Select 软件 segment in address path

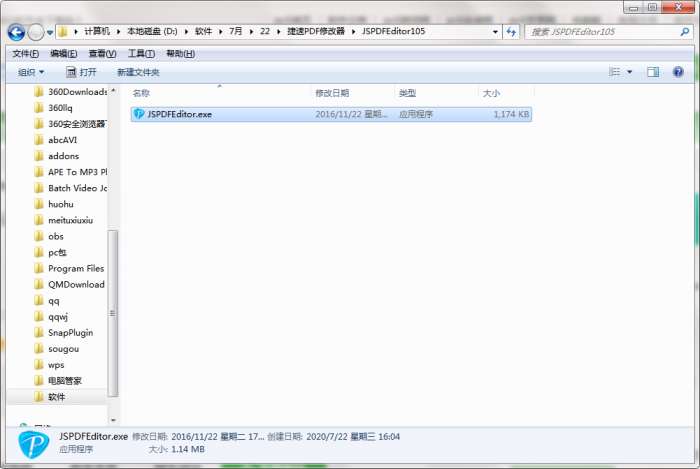click(203, 31)
